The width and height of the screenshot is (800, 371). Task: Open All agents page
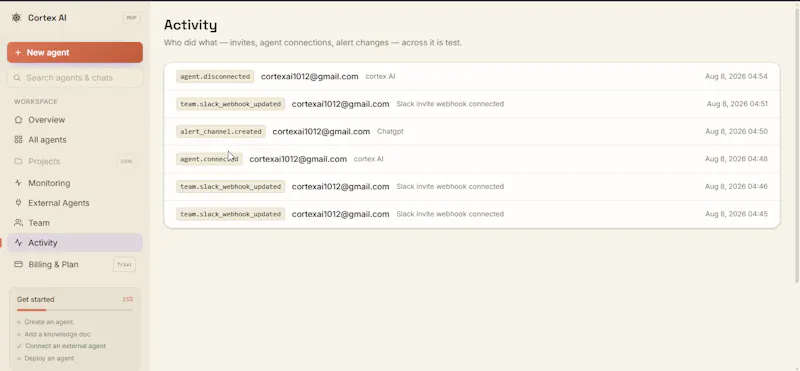pyautogui.click(x=75, y=140)
